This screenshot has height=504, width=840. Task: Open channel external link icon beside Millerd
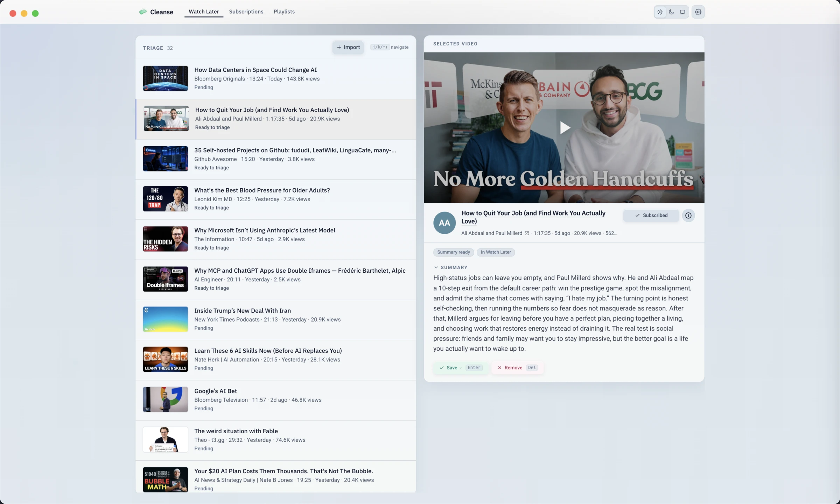pyautogui.click(x=527, y=233)
